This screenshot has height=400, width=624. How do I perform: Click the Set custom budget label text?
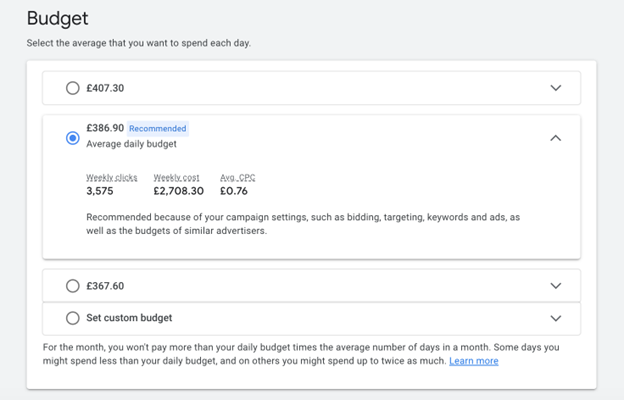click(x=129, y=318)
